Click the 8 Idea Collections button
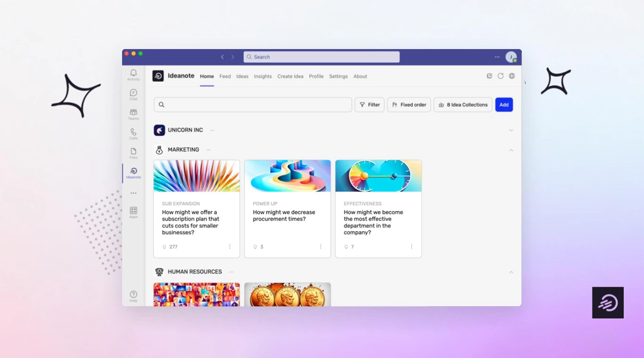 [x=463, y=105]
